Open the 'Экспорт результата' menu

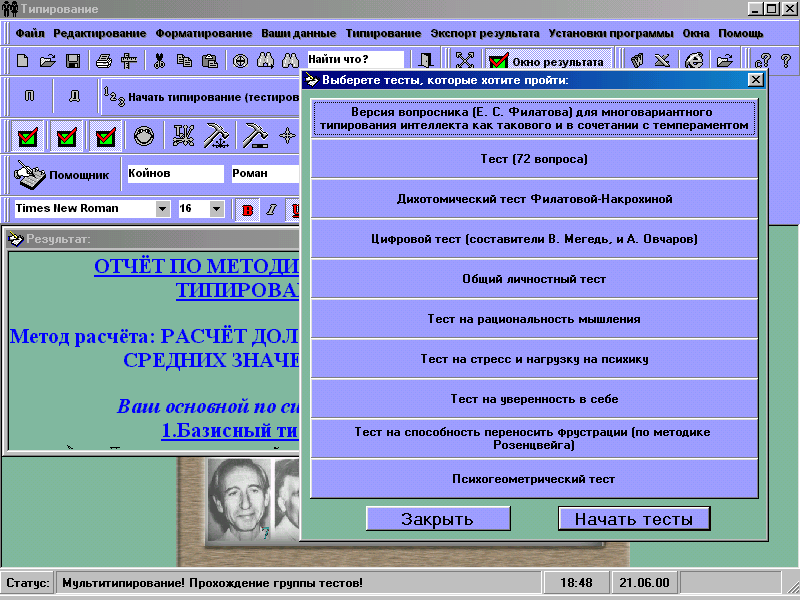click(485, 34)
